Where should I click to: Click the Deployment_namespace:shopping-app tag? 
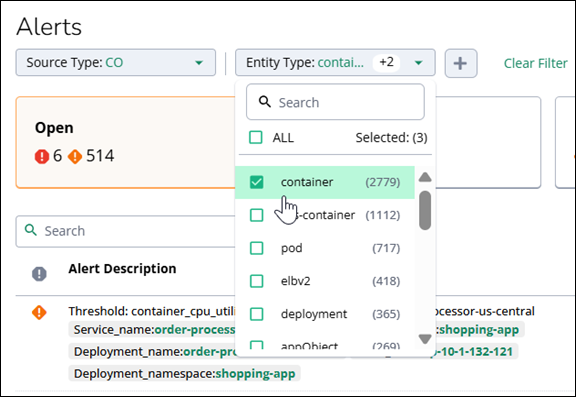coord(184,373)
